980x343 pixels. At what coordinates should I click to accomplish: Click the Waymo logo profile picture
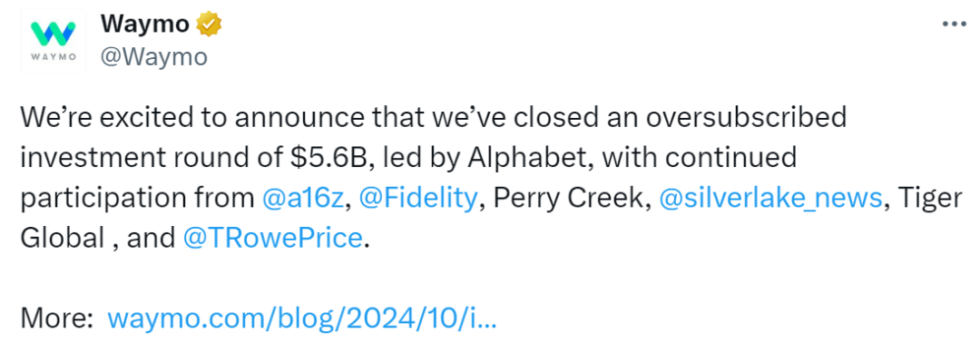[53, 41]
